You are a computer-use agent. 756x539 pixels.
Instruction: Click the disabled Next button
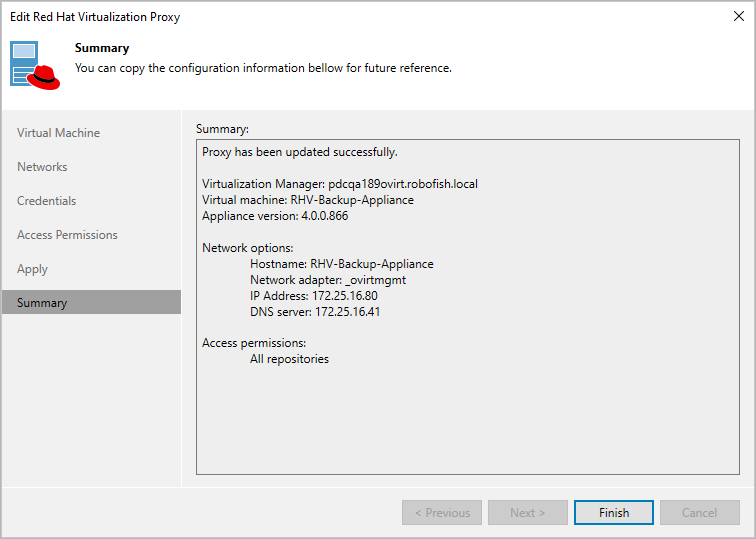[527, 512]
